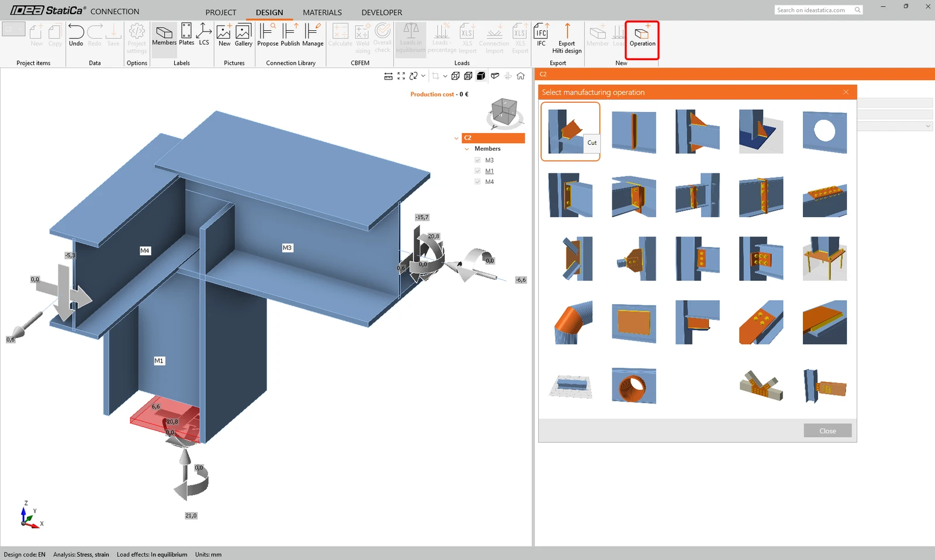Click the search magnifier icon

(858, 10)
